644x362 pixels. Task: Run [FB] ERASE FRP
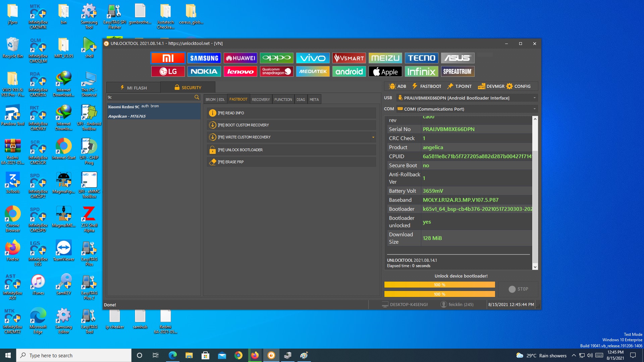pos(291,162)
